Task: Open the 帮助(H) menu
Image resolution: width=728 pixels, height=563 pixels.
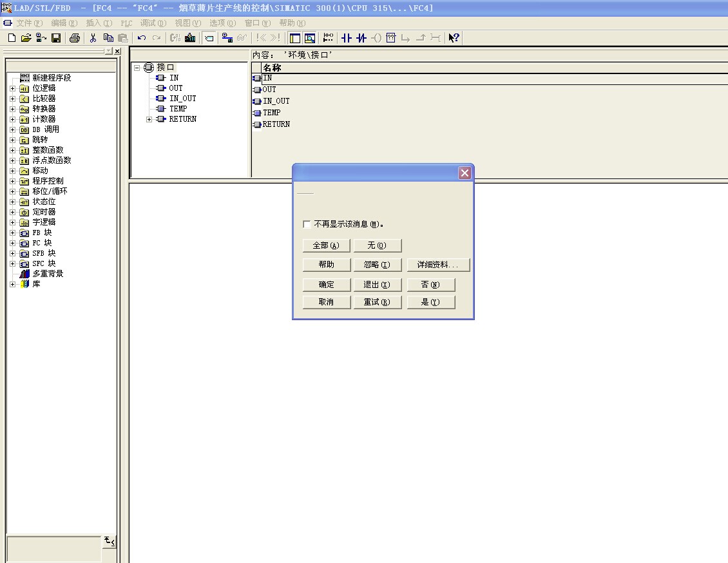Action: [x=292, y=23]
